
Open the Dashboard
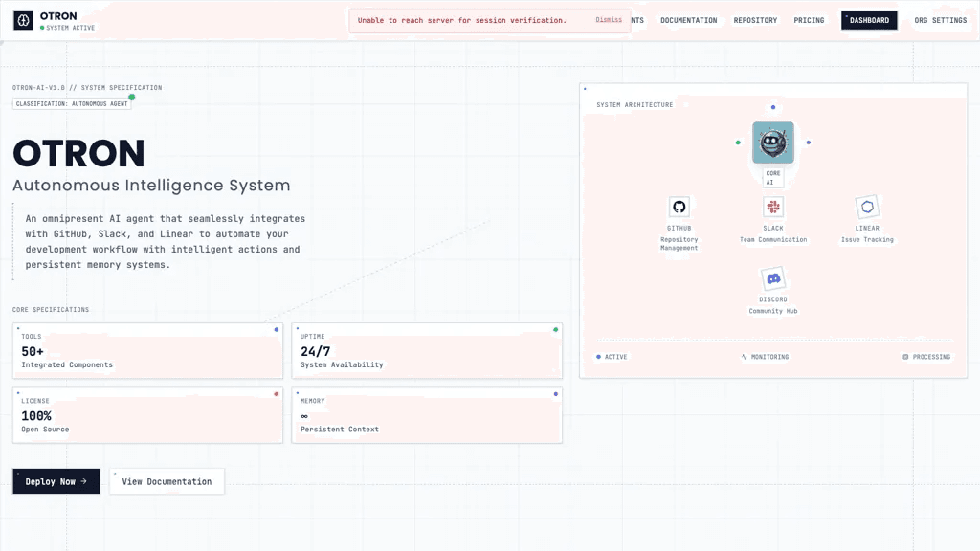[x=869, y=21]
